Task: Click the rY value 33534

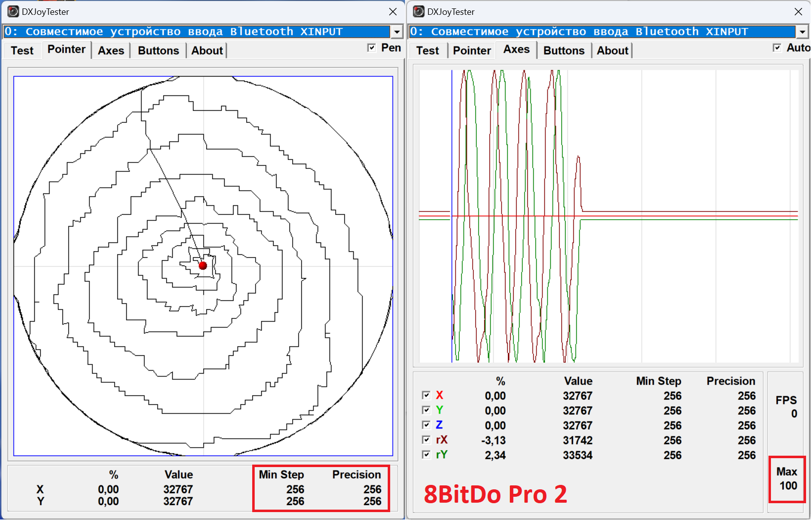Action: pos(578,455)
